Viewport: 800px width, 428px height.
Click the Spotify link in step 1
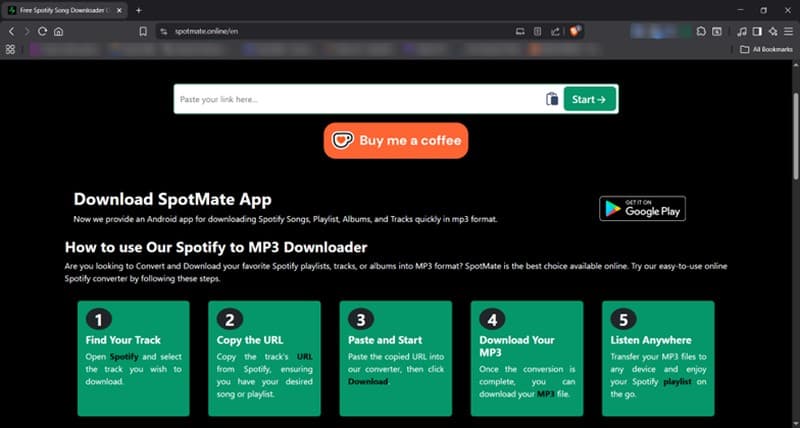pos(124,357)
